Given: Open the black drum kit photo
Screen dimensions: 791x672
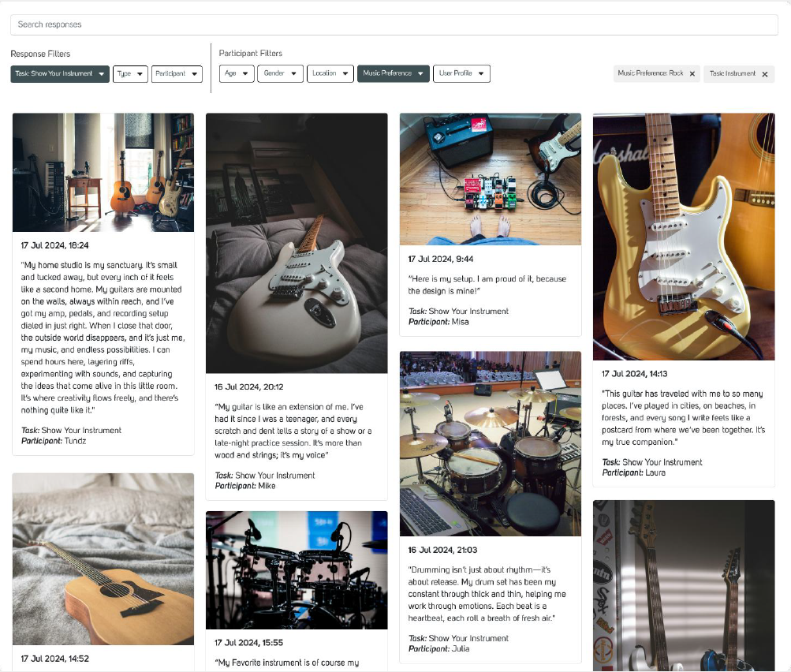Looking at the screenshot, I should (297, 570).
